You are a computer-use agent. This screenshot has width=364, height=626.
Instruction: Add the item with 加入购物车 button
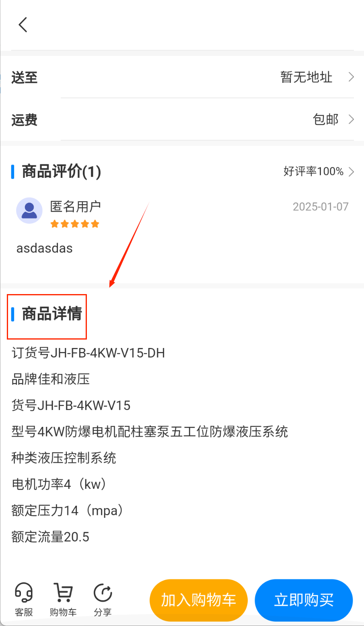tap(198, 600)
